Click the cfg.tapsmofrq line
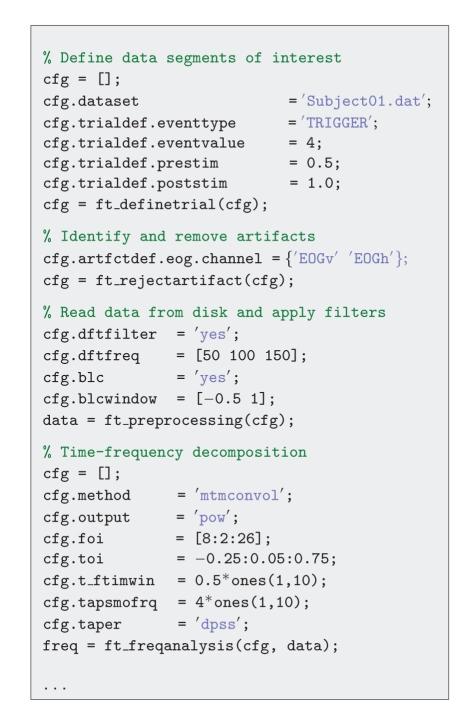 click(176, 602)
